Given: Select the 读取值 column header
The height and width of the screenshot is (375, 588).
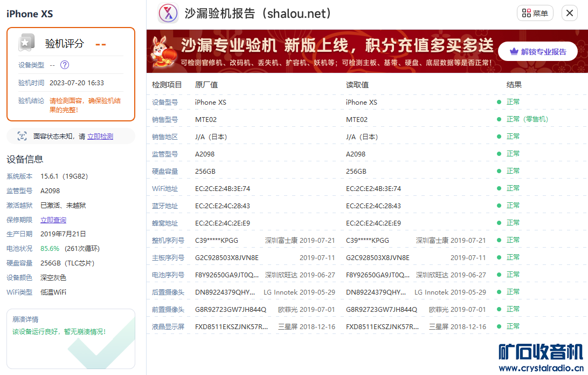Looking at the screenshot, I should [357, 85].
